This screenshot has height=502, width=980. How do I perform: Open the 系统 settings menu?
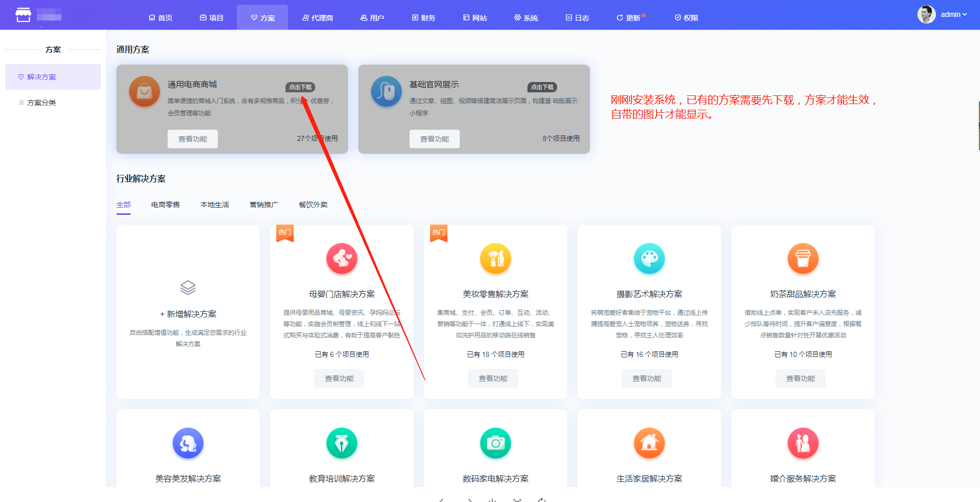coord(526,18)
